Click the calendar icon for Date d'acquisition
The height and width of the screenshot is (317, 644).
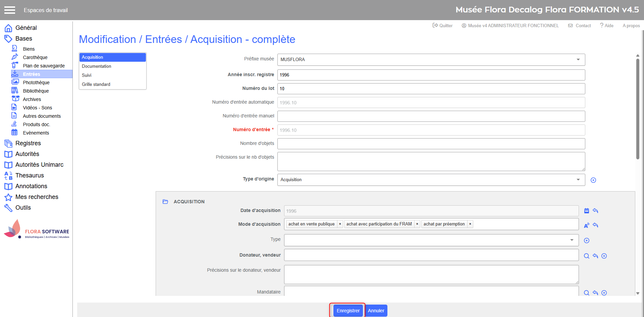tap(586, 211)
